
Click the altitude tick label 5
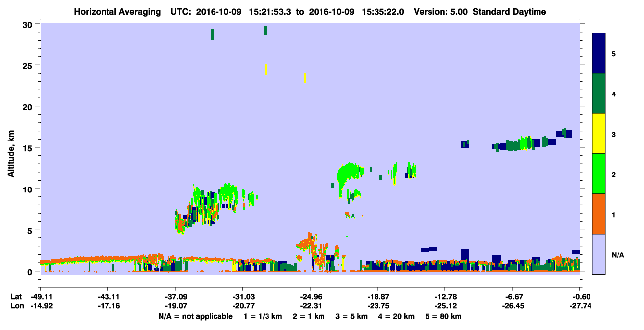(31, 230)
